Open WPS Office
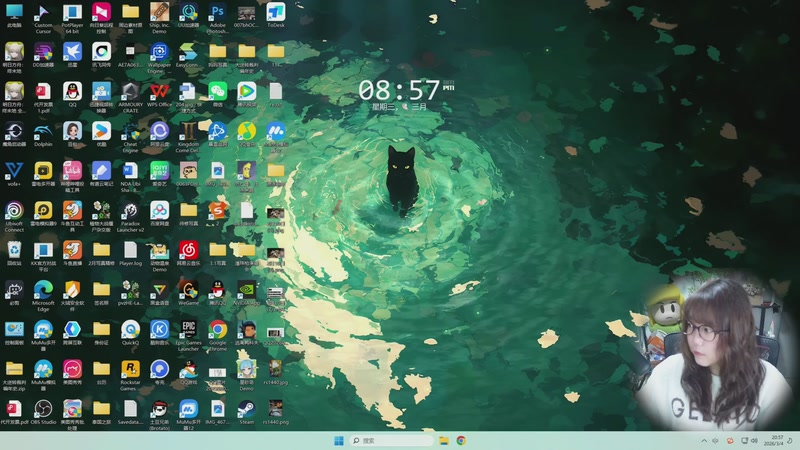The height and width of the screenshot is (450, 800). click(x=159, y=95)
